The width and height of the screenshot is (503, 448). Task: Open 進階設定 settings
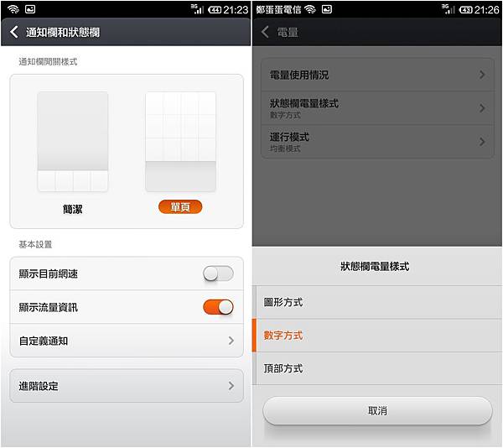click(127, 386)
